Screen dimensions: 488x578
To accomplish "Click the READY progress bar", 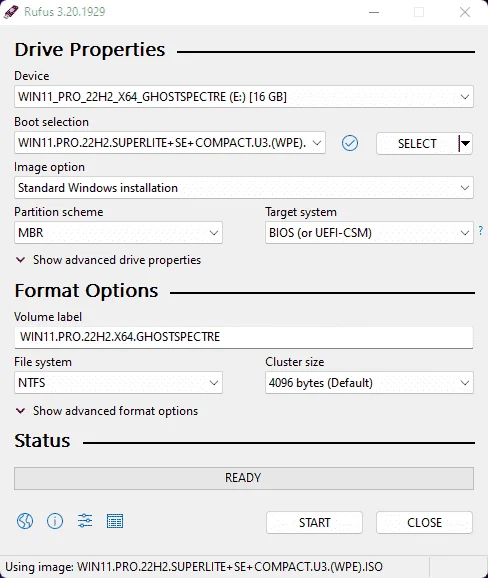I will click(x=244, y=478).
